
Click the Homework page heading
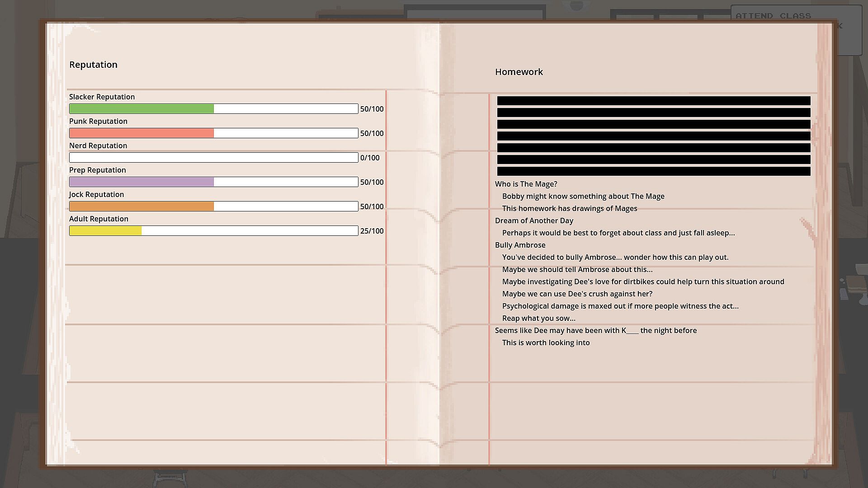pos(519,72)
